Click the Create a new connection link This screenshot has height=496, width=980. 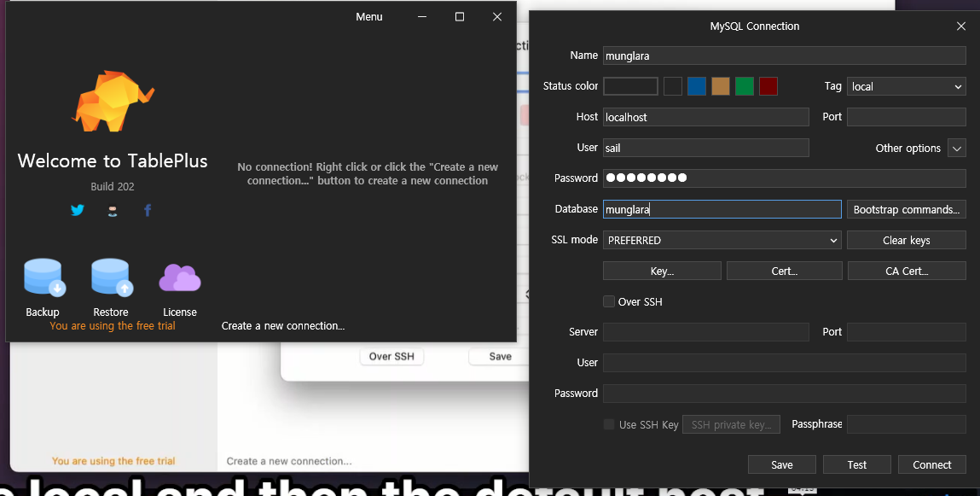[x=282, y=325]
